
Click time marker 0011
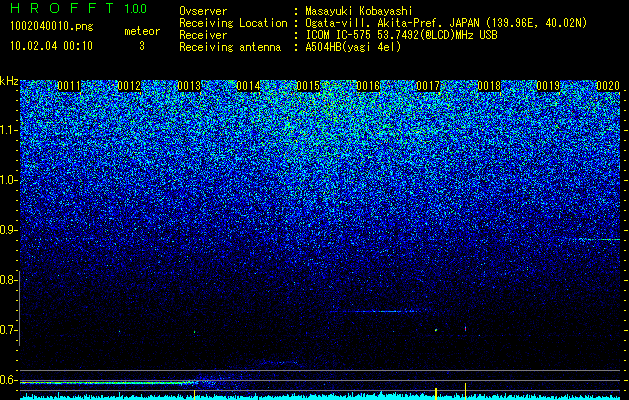click(x=69, y=86)
